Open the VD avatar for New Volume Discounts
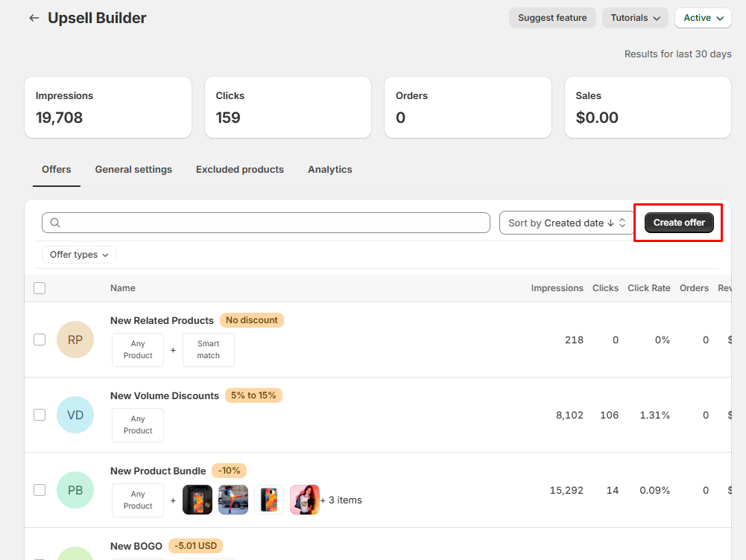Image resolution: width=746 pixels, height=560 pixels. click(x=75, y=415)
